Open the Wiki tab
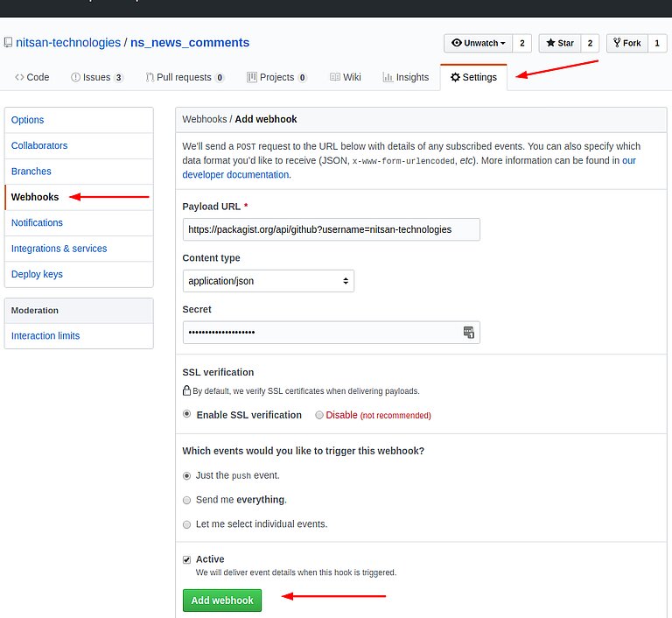Screen dimensions: 672x618 (346, 77)
